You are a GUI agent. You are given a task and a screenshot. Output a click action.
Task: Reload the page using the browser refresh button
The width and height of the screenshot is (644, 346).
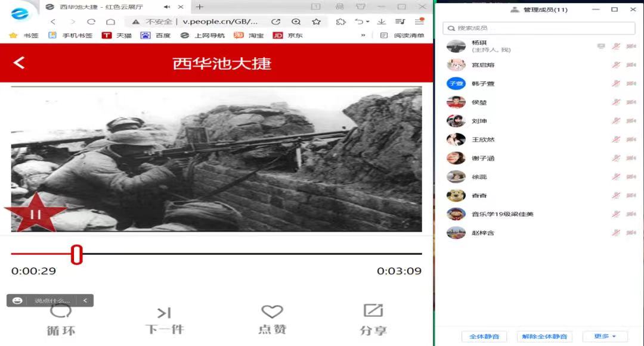click(x=91, y=21)
